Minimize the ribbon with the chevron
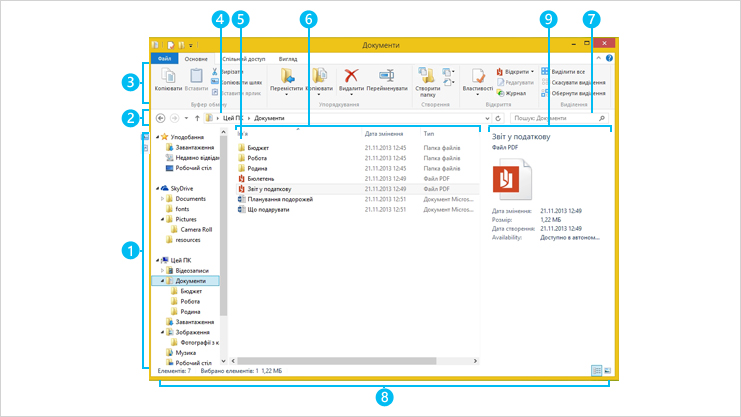 pyautogui.click(x=598, y=58)
